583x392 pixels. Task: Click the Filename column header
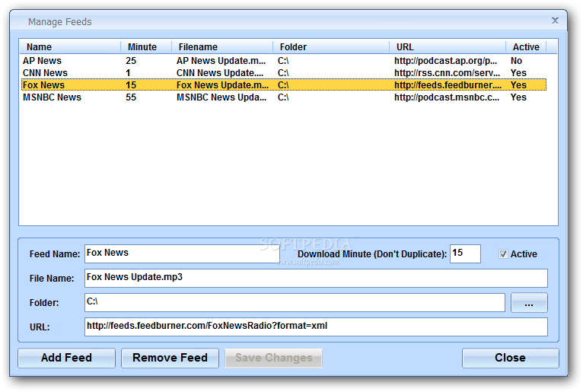(222, 47)
